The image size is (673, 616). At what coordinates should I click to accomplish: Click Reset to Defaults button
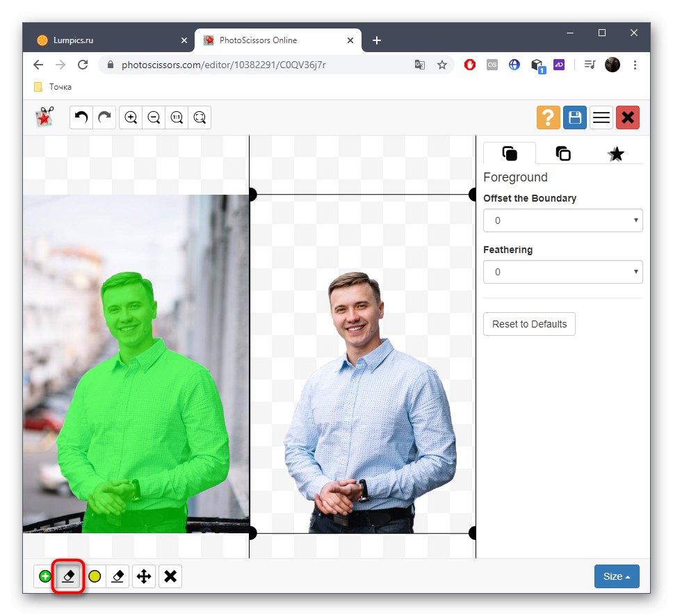coord(529,324)
